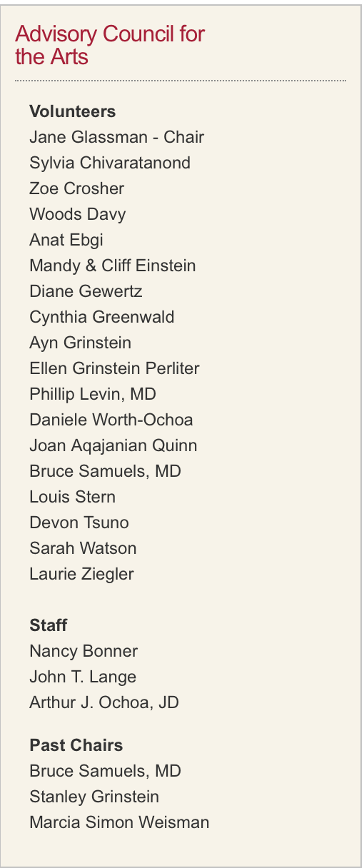
Task: Click the name Zoe Crosher
Action: click(77, 188)
